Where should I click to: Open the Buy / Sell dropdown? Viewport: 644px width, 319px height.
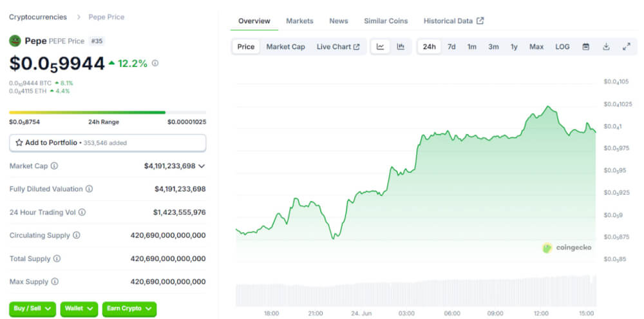coord(32,309)
